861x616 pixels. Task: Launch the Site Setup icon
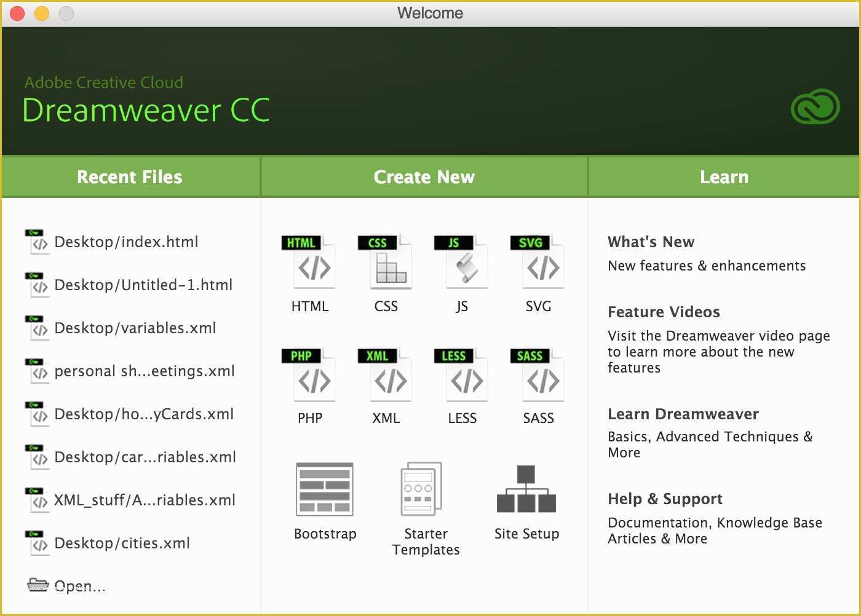tap(526, 489)
